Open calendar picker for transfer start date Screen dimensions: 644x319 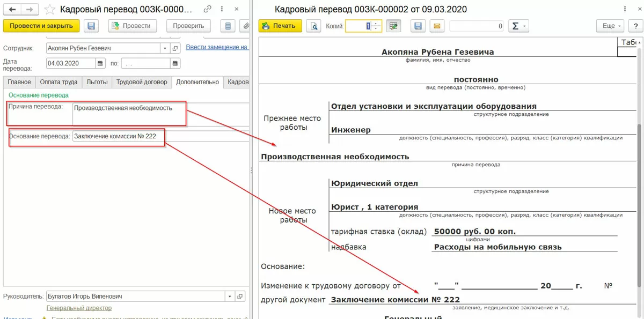100,63
